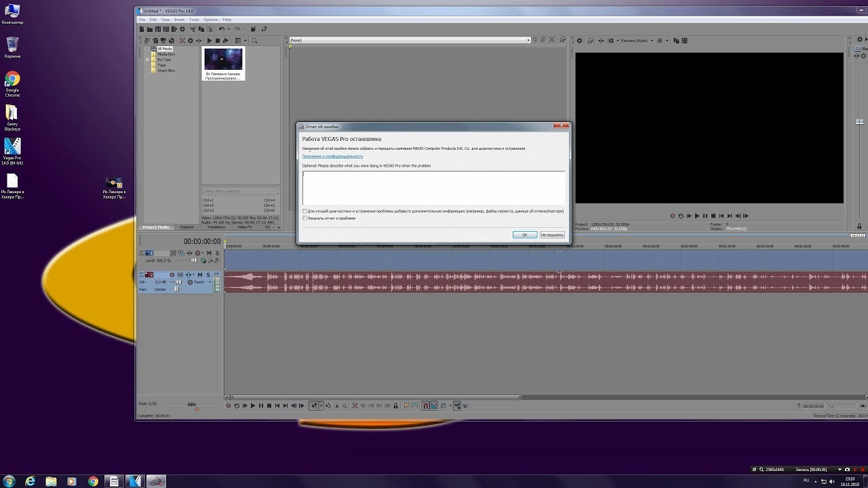The image size is (868, 488).
Task: Click the Record button in timeline transport
Action: [228, 406]
